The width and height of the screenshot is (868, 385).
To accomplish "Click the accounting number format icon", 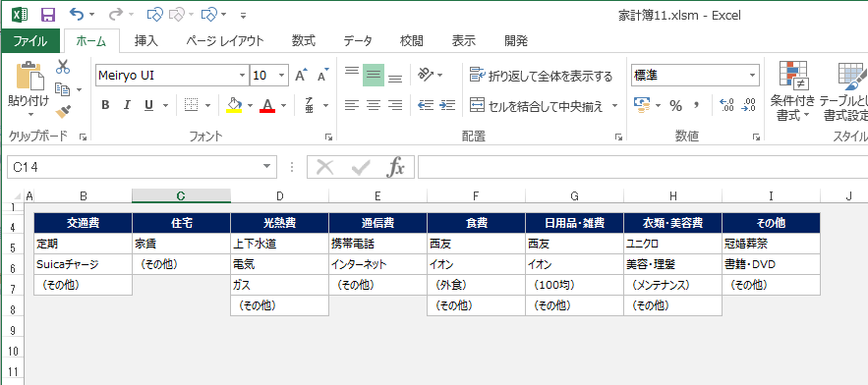I will (x=642, y=105).
